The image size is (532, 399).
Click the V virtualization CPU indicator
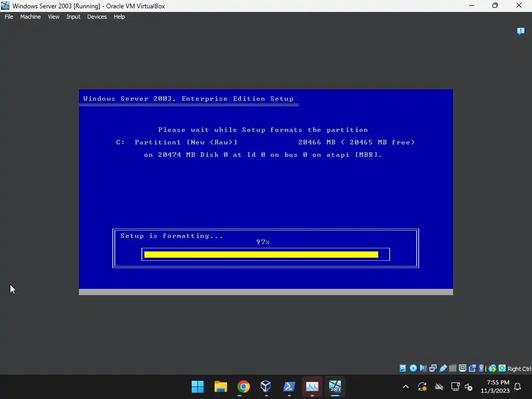tap(483, 368)
